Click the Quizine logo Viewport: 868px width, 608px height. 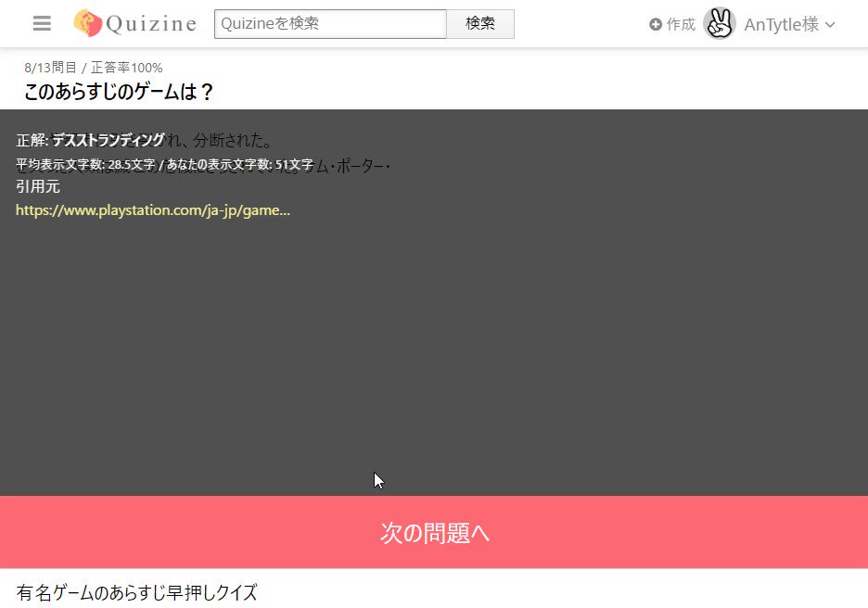pyautogui.click(x=135, y=23)
